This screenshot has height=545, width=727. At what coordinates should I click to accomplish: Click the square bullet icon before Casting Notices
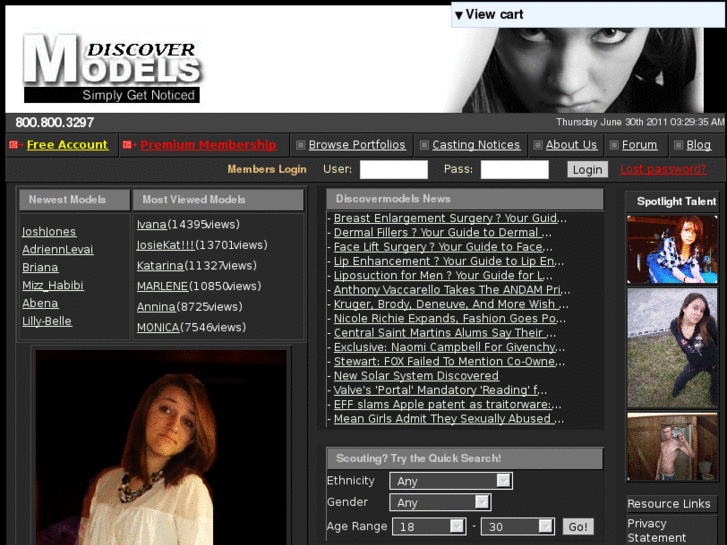(x=424, y=145)
